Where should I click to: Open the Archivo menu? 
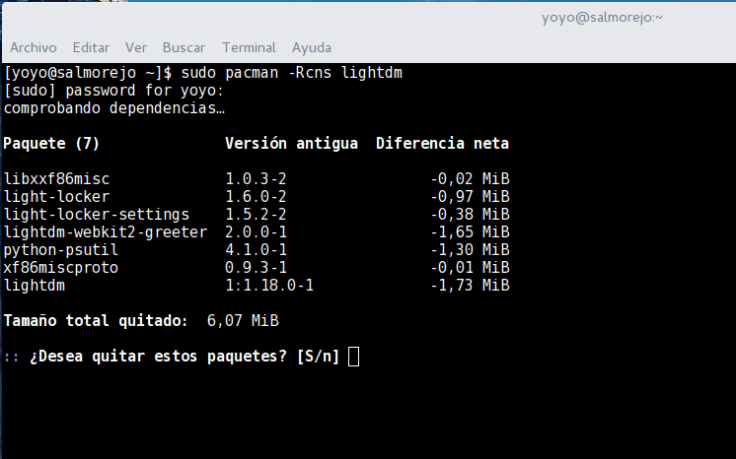point(33,47)
